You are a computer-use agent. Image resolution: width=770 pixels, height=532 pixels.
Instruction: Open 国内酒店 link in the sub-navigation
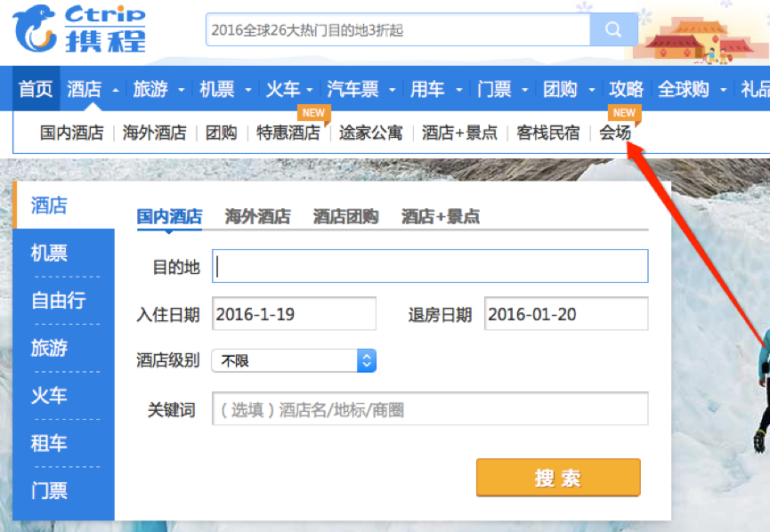(x=72, y=133)
